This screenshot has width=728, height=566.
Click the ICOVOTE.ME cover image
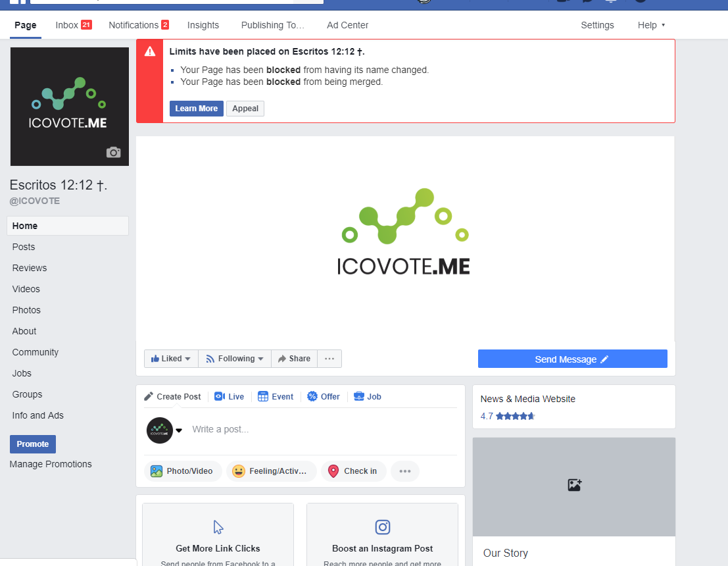pyautogui.click(x=405, y=239)
